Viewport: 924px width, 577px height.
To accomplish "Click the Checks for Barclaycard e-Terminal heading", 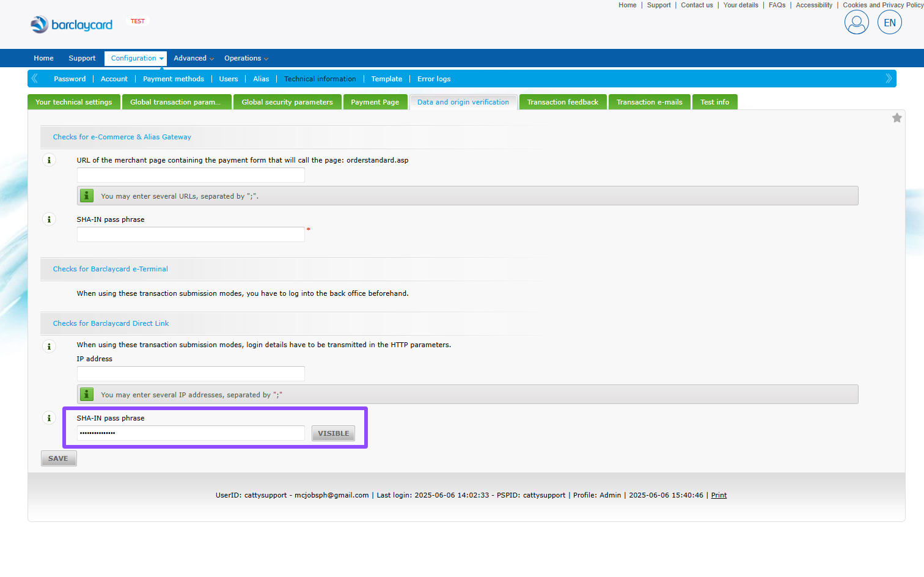I will click(110, 269).
